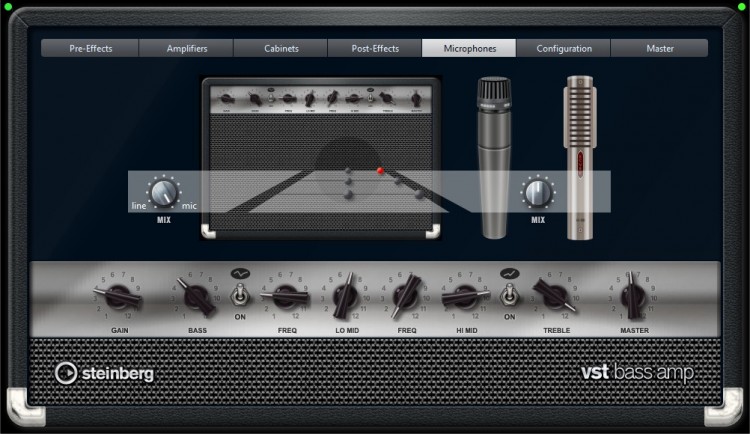Click the line/mic MIX knob
The width and height of the screenshot is (750, 434).
pos(164,192)
